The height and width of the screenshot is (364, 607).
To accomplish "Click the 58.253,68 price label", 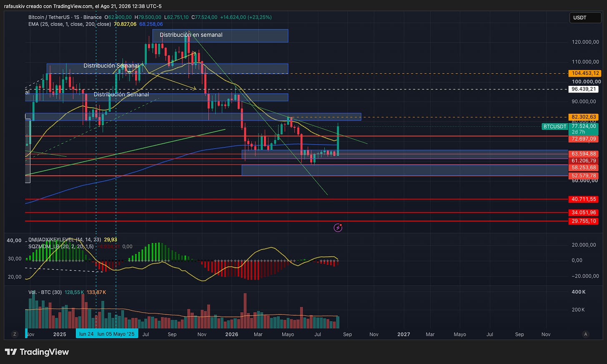I will (x=584, y=168).
